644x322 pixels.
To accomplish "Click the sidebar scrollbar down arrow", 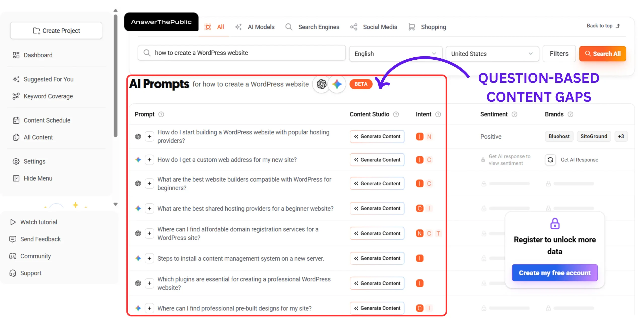I will click(115, 204).
